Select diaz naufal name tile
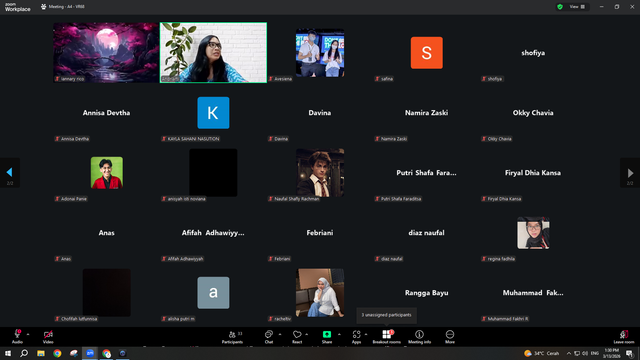Screen dimensions: 640x360 pos(427,233)
